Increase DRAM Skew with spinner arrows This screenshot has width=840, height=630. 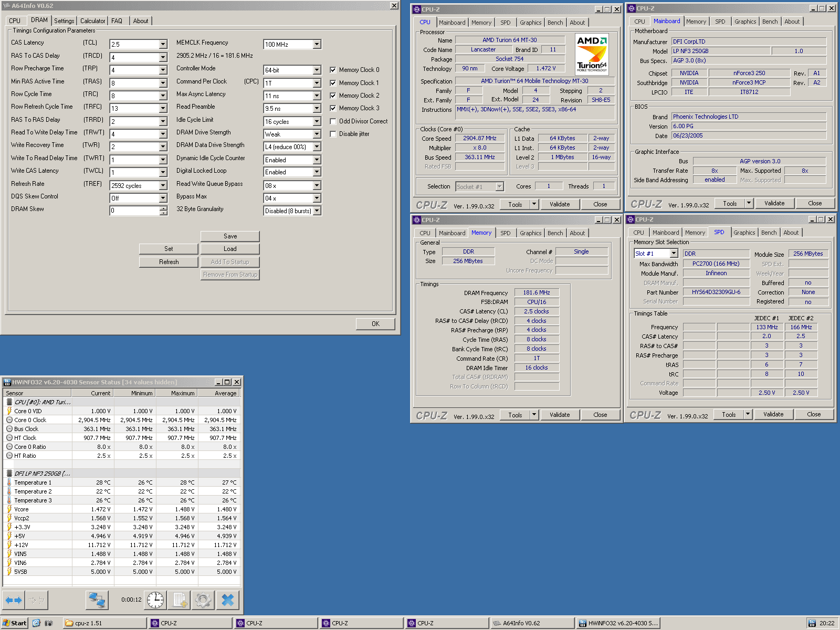163,208
